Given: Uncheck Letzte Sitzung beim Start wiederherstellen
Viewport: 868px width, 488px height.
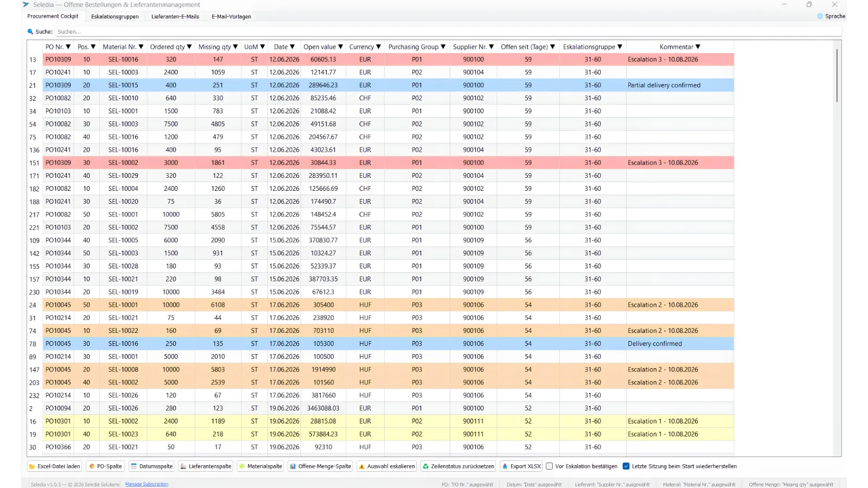Looking at the screenshot, I should (x=626, y=466).
